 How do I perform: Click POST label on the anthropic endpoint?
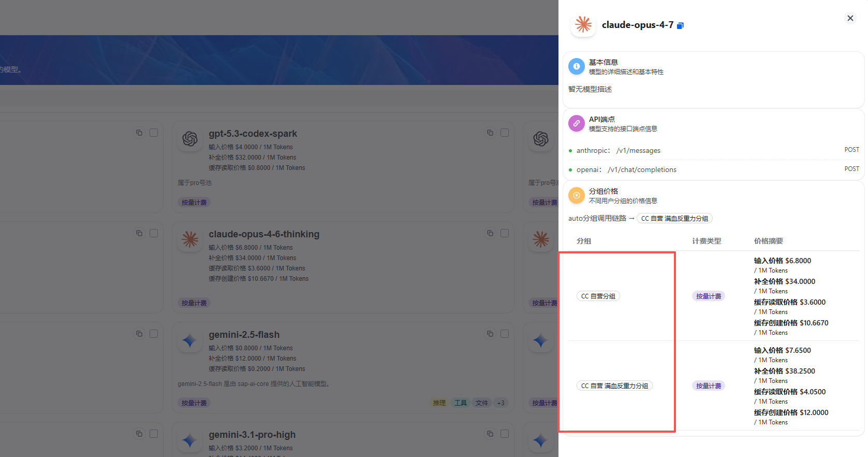click(x=851, y=150)
